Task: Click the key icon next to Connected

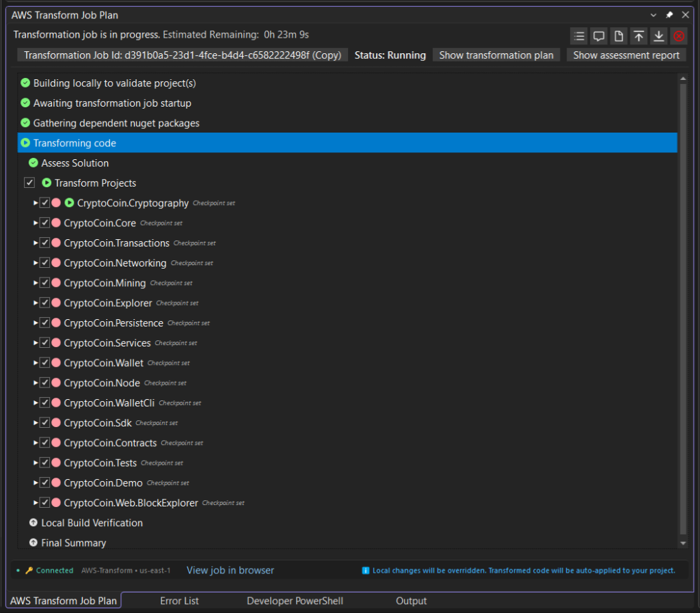Action: [29, 570]
